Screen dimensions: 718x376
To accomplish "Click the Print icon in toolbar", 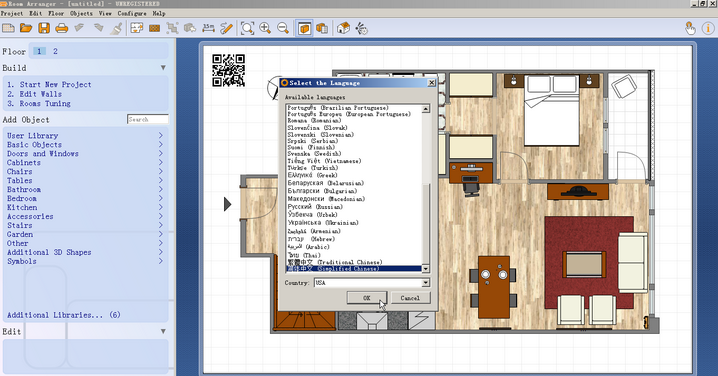I will [62, 28].
